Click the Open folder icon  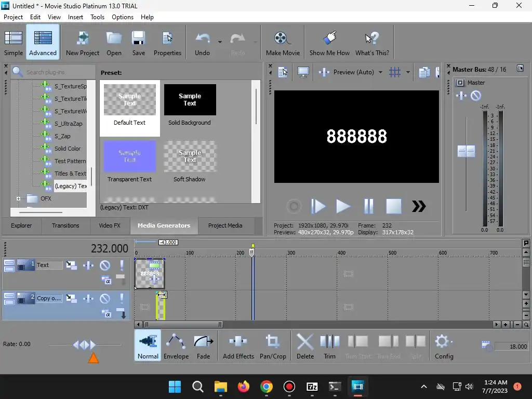(114, 43)
